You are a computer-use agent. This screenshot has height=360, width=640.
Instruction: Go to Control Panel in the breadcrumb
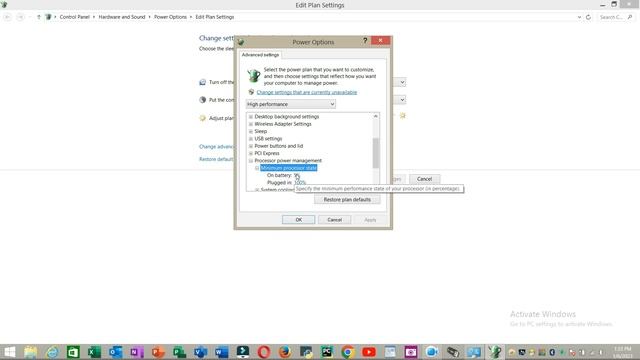point(74,17)
